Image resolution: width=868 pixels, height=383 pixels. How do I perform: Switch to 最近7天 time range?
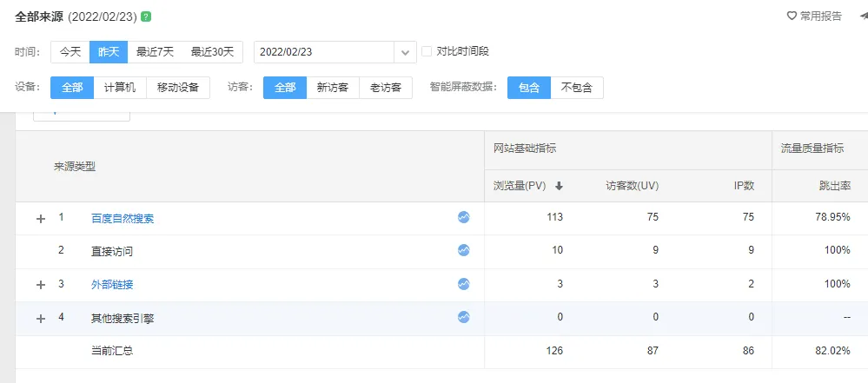(x=155, y=52)
